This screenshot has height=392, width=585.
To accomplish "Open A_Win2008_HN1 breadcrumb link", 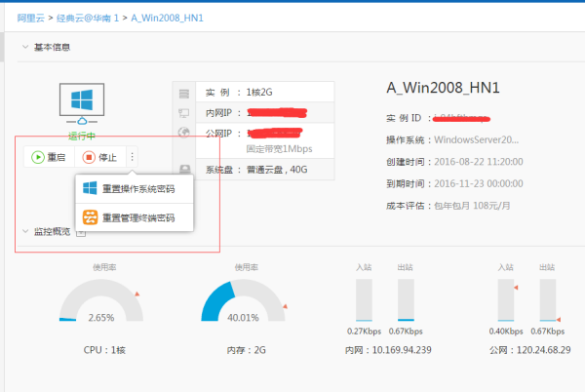I will (x=167, y=18).
